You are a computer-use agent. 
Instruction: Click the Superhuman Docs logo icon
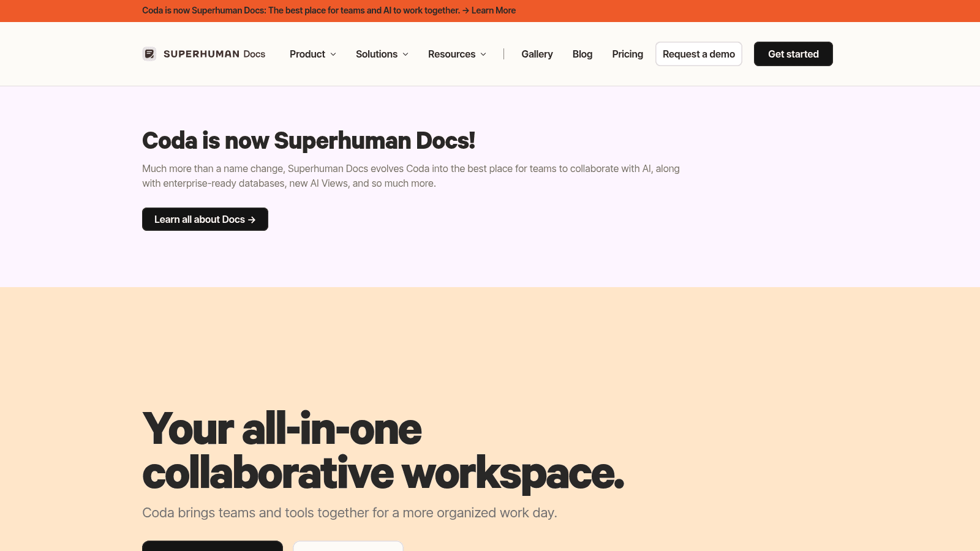click(149, 54)
